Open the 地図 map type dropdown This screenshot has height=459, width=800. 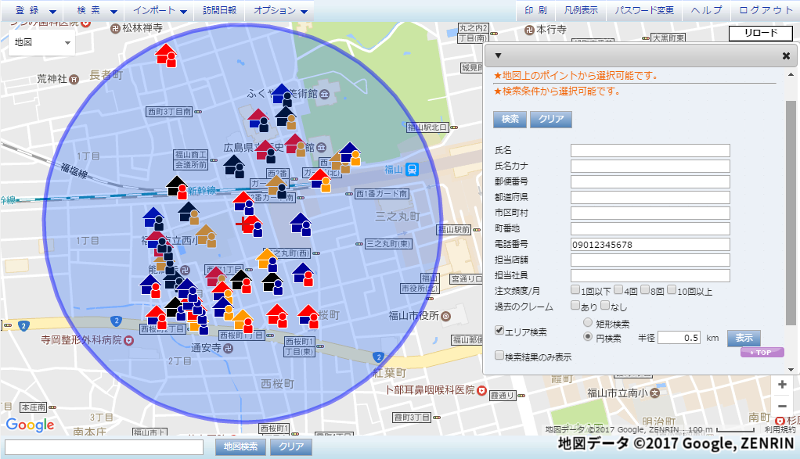(42, 42)
